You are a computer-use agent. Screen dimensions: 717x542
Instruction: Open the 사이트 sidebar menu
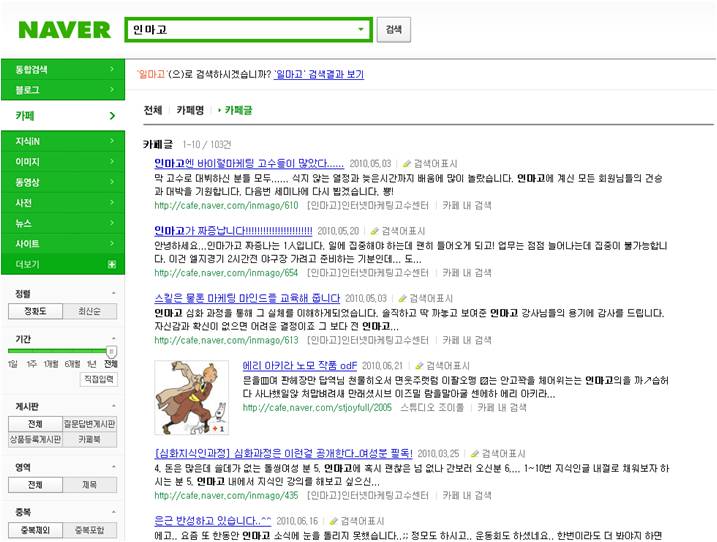(63, 244)
